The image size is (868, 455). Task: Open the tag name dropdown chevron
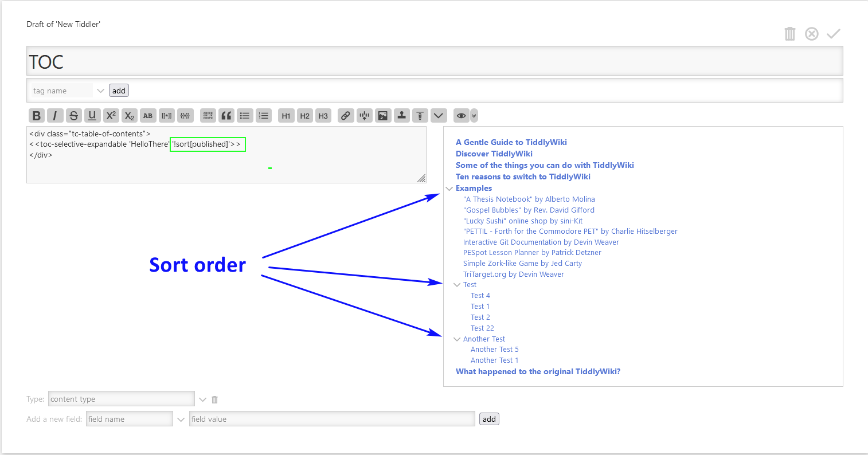tap(101, 91)
